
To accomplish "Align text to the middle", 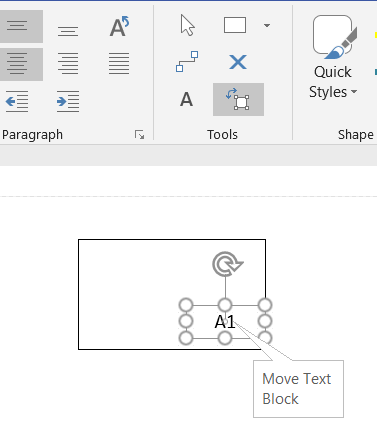I will coord(68,31).
